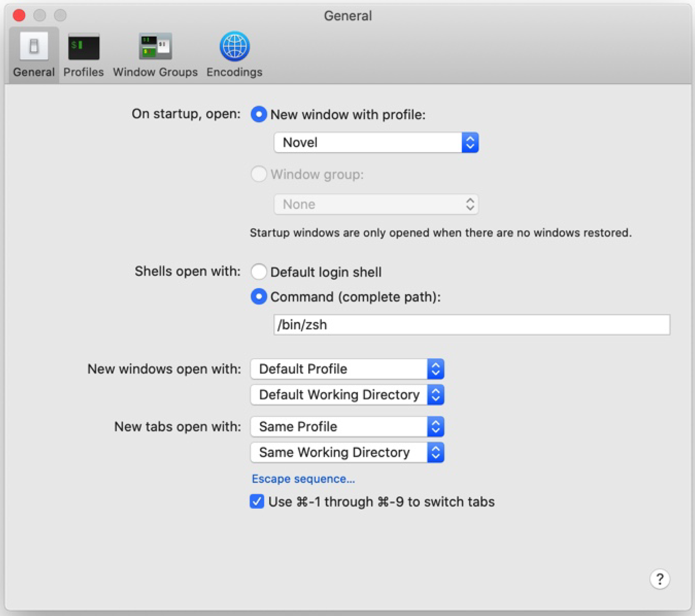Click the red close window button
Image resolution: width=695 pixels, height=616 pixels.
pos(19,15)
